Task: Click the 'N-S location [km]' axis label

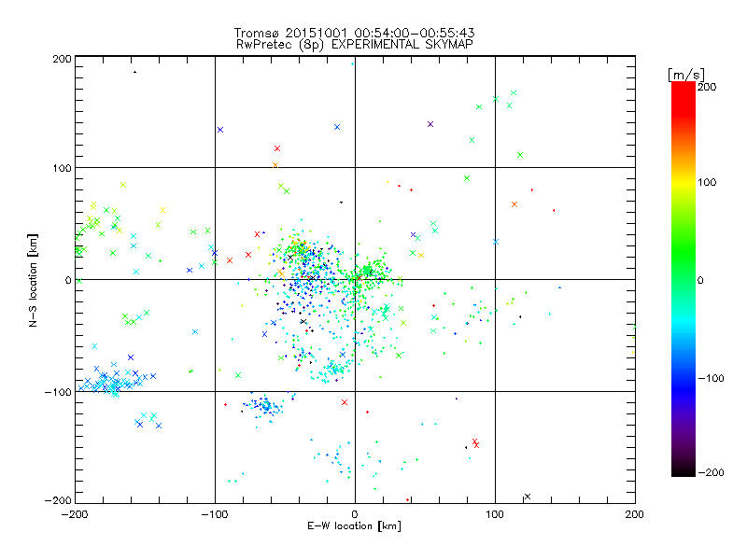Action: 33,280
